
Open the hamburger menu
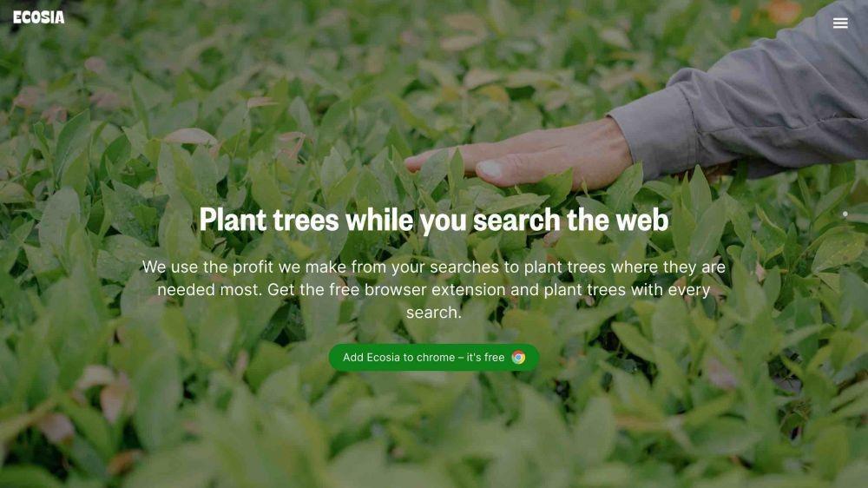[839, 23]
